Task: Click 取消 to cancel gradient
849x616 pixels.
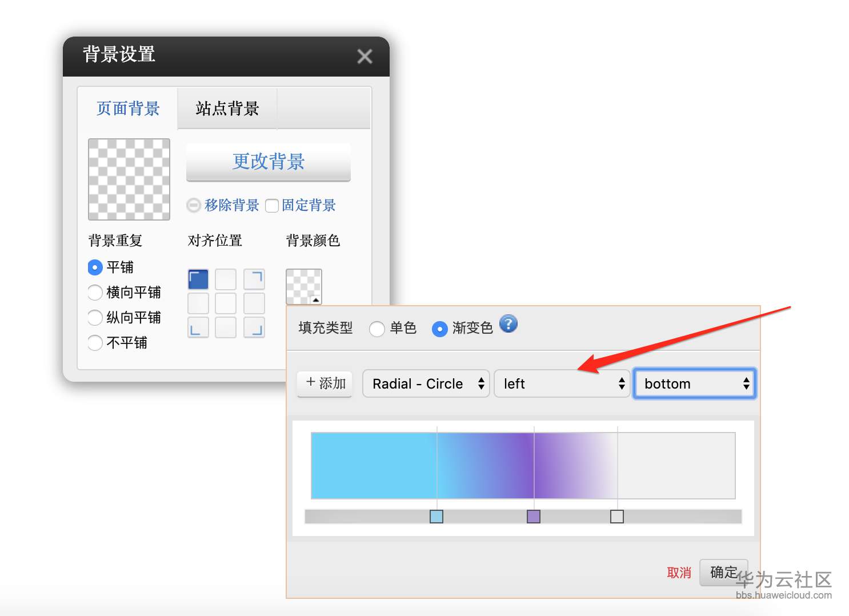Action: tap(679, 573)
